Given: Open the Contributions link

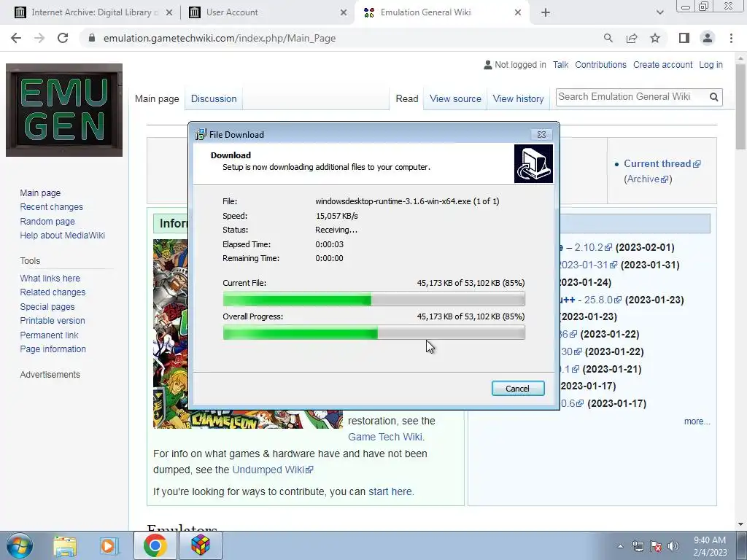Looking at the screenshot, I should [x=600, y=65].
